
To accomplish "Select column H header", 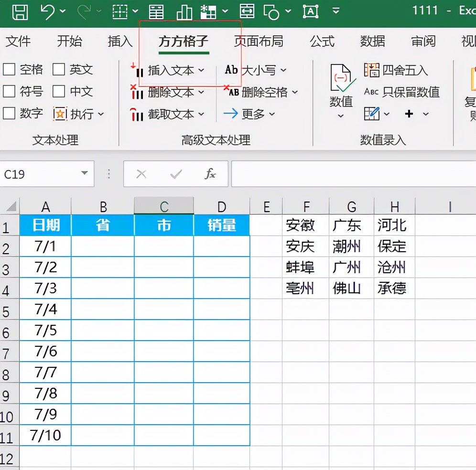I will click(394, 206).
